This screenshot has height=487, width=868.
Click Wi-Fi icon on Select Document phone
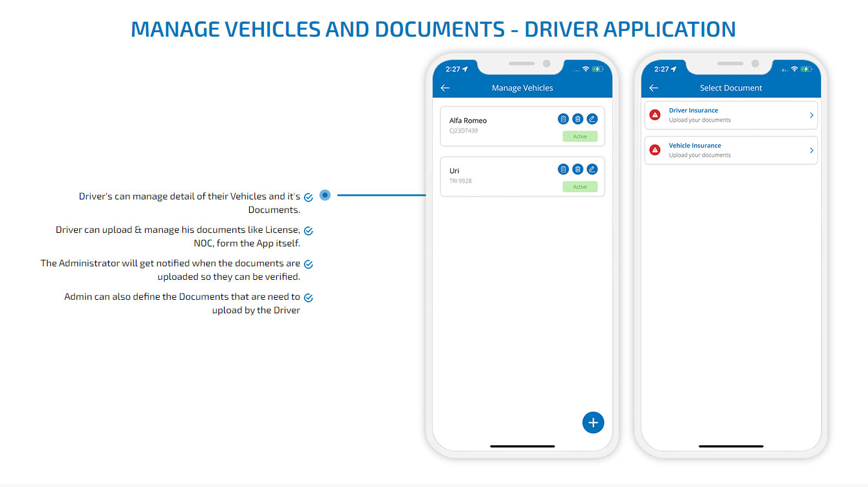pos(795,69)
